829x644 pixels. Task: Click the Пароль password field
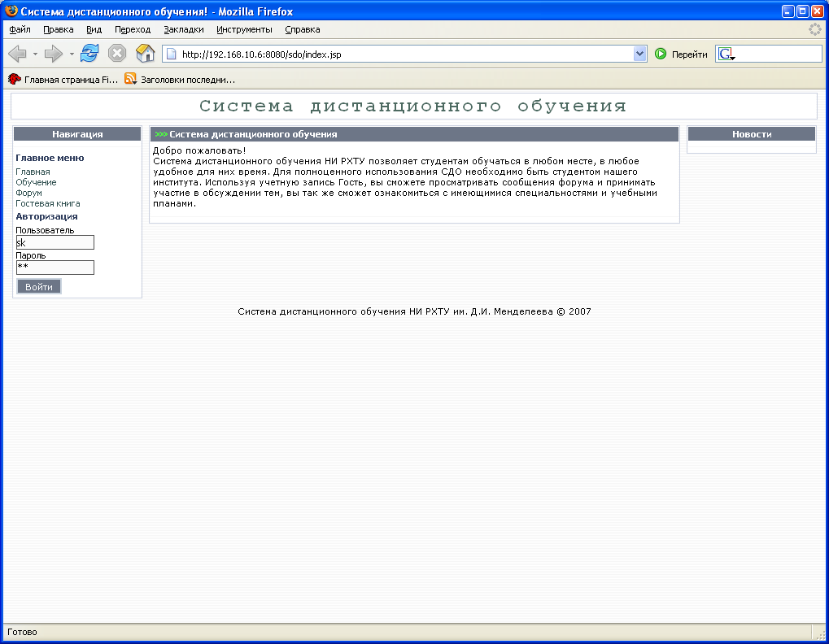coord(55,268)
